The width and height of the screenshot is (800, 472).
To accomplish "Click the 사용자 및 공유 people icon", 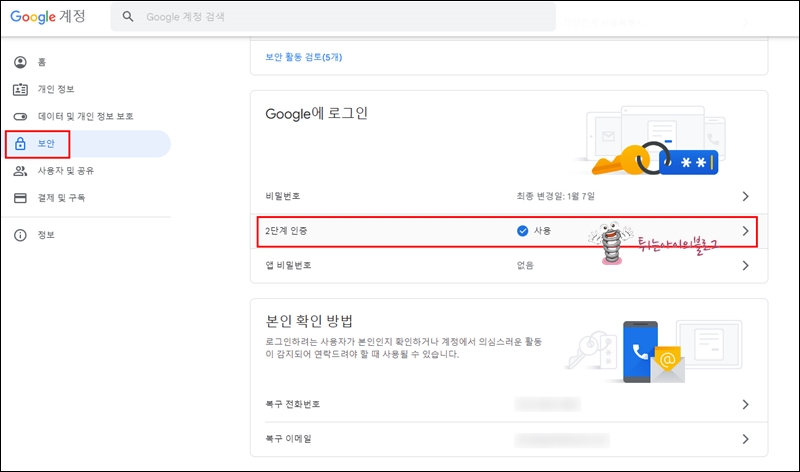I will [x=20, y=171].
